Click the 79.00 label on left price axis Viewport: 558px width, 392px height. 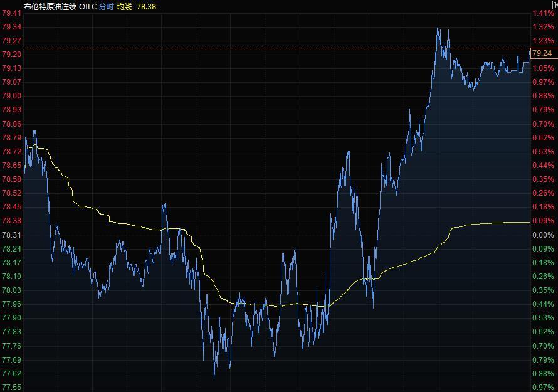pos(12,96)
